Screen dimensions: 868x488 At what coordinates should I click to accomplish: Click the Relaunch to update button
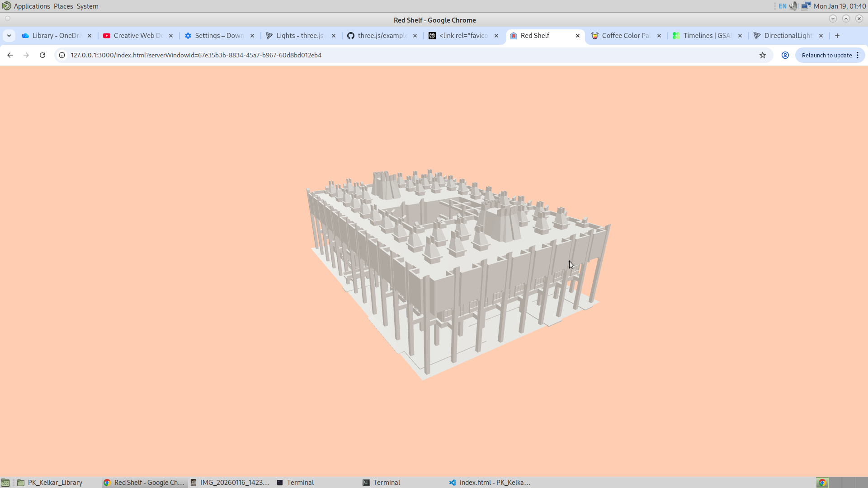pos(826,55)
